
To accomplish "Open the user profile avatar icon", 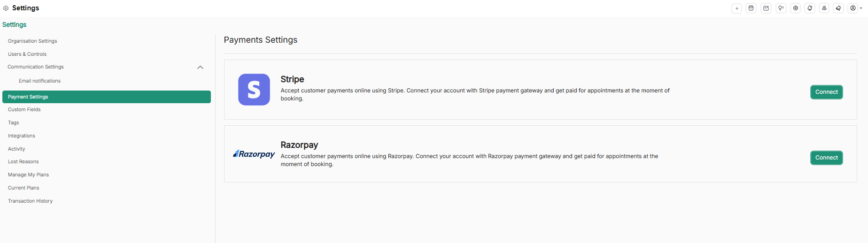I will click(x=853, y=8).
